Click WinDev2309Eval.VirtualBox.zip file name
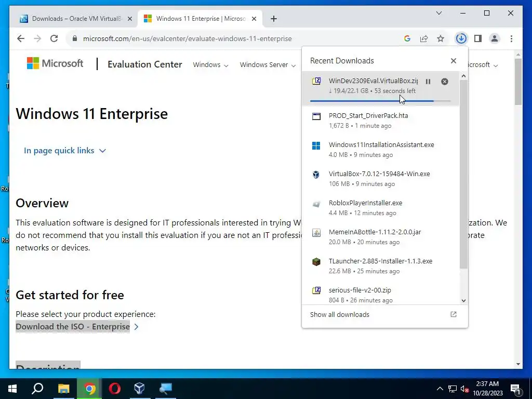This screenshot has width=532, height=399. click(373, 81)
